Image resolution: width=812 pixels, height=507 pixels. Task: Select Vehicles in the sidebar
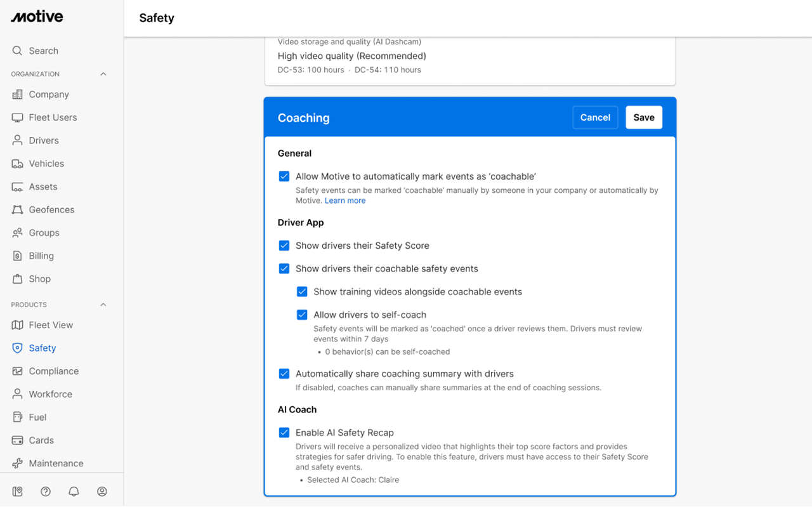[46, 164]
